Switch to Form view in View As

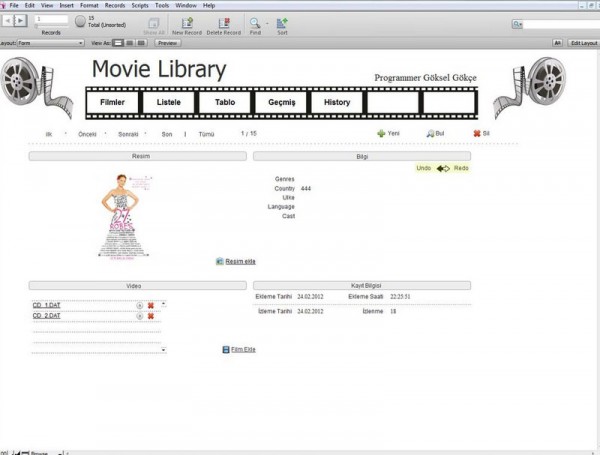(116, 43)
